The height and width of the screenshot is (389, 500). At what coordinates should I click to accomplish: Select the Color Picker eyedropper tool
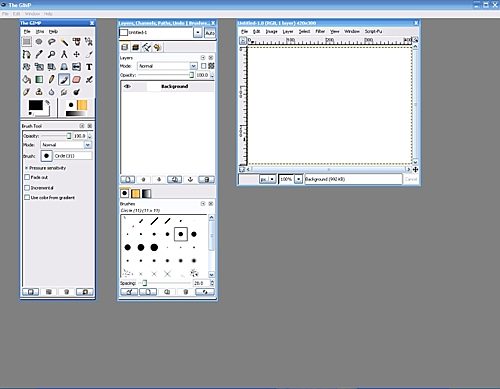[39, 54]
